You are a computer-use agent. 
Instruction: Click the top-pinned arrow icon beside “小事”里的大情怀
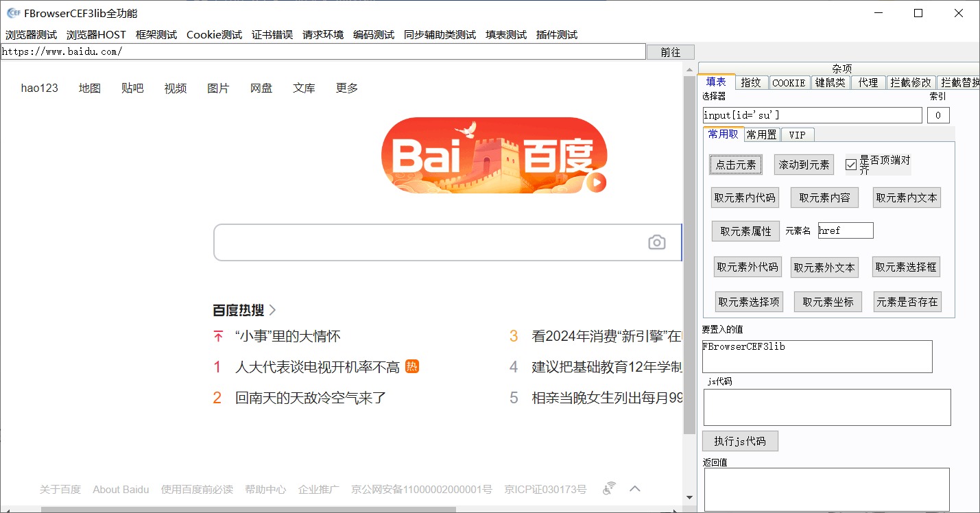pos(218,336)
